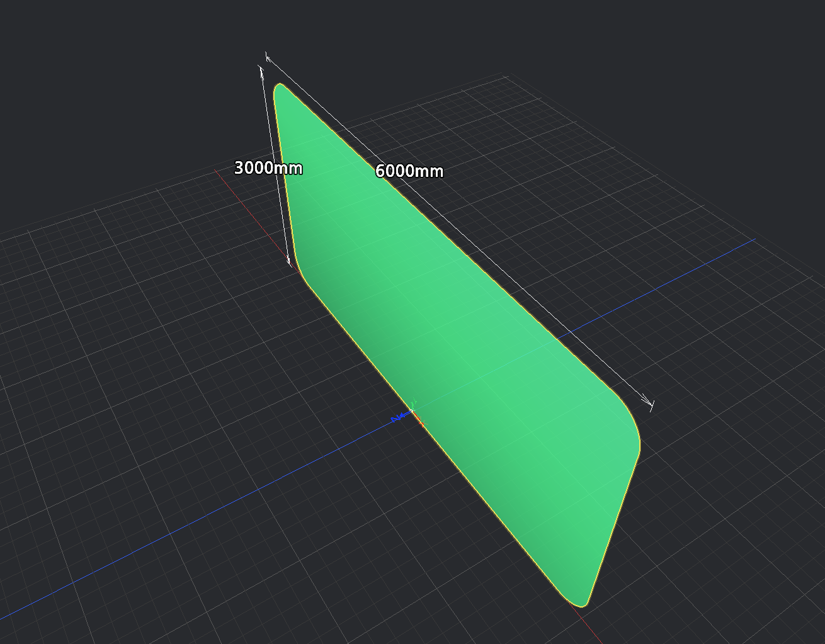The image size is (825, 644).
Task: Click the lower-right arrowhead of 6000mm dimension
Action: point(647,402)
